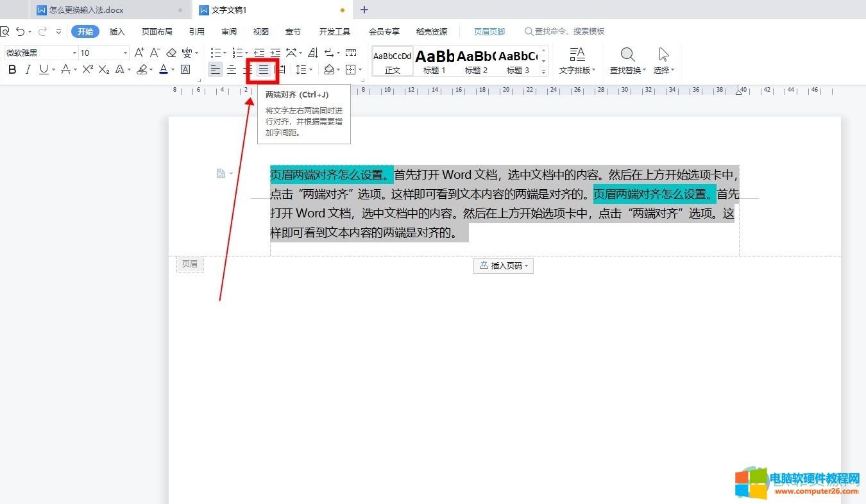866x504 pixels.
Task: Click the 查找替换 magnifier icon
Action: click(628, 55)
